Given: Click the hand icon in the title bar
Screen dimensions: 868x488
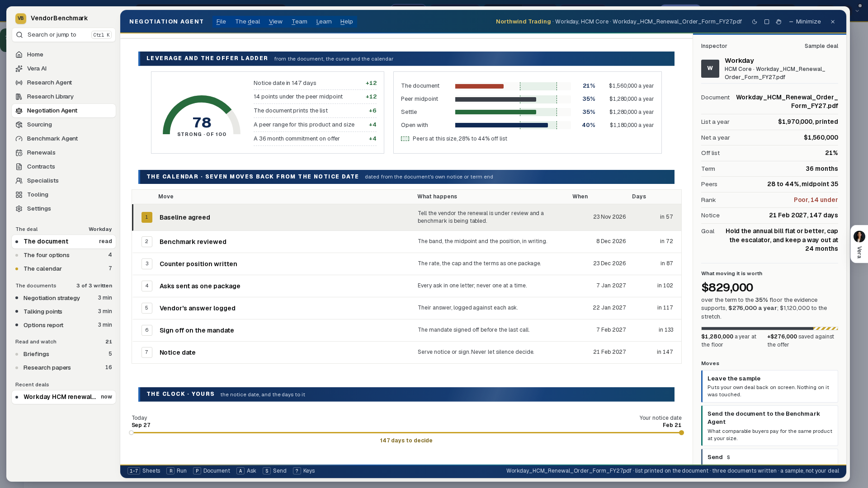Looking at the screenshot, I should point(778,22).
